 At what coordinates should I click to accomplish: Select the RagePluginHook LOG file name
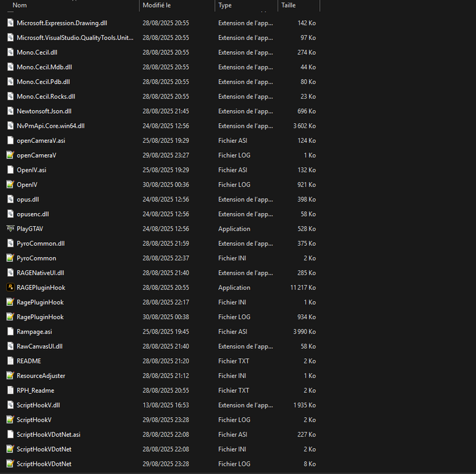pyautogui.click(x=40, y=317)
